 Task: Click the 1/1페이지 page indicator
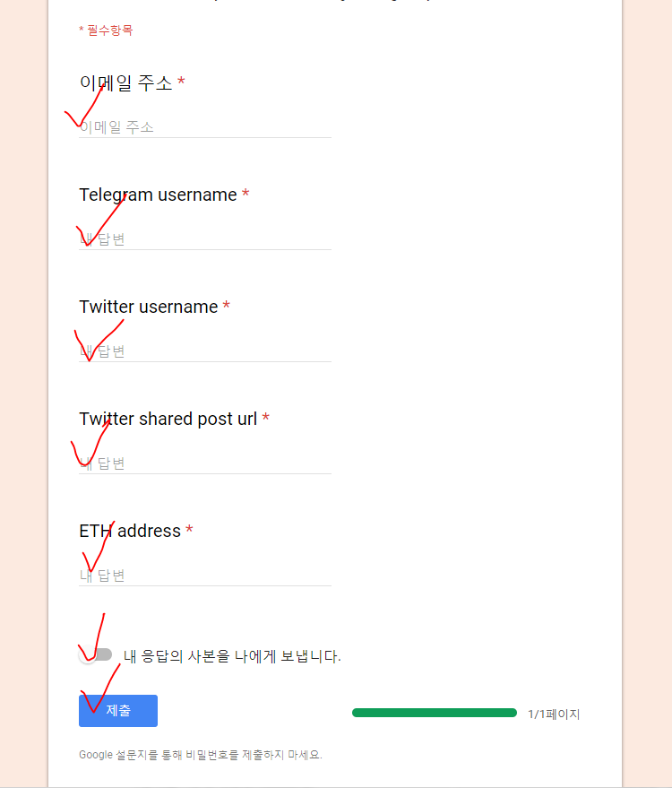coord(554,714)
